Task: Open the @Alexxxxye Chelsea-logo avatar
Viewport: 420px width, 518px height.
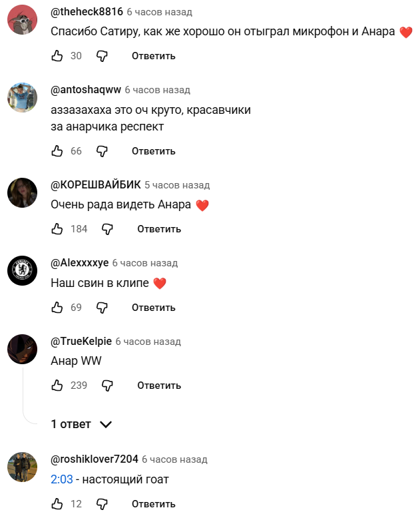Action: pyautogui.click(x=23, y=270)
